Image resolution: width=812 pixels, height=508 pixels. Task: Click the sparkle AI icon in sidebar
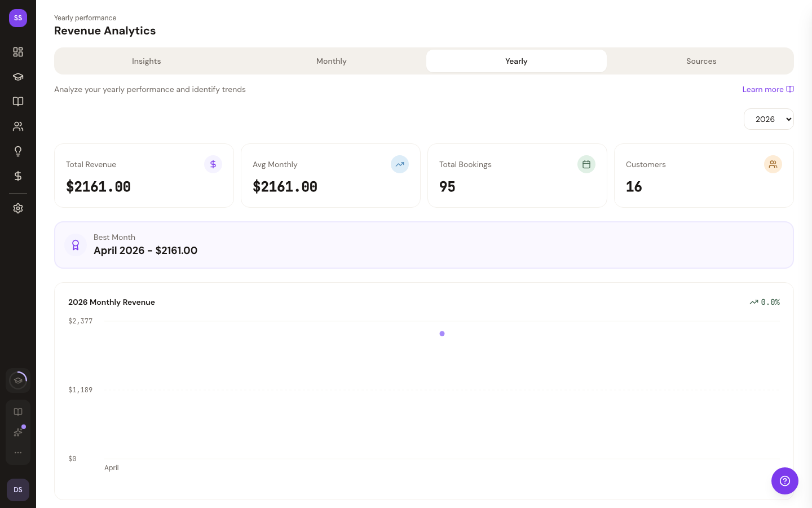(18, 432)
